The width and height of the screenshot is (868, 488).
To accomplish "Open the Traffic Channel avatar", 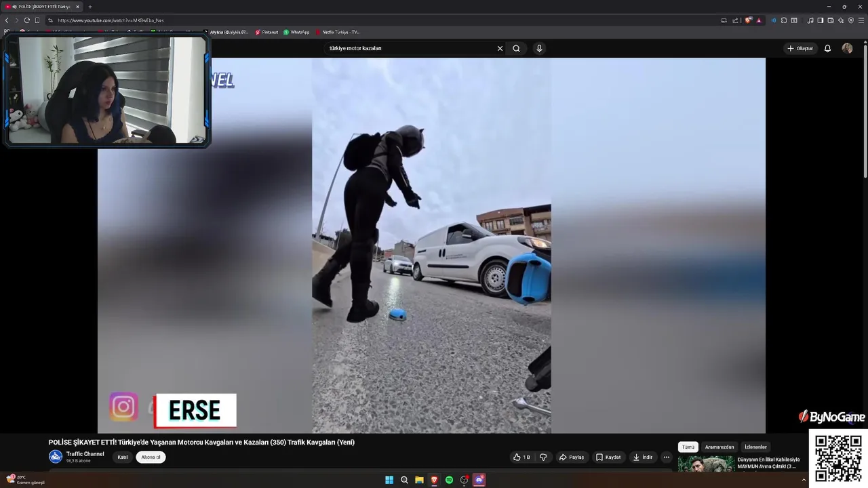I will [56, 457].
